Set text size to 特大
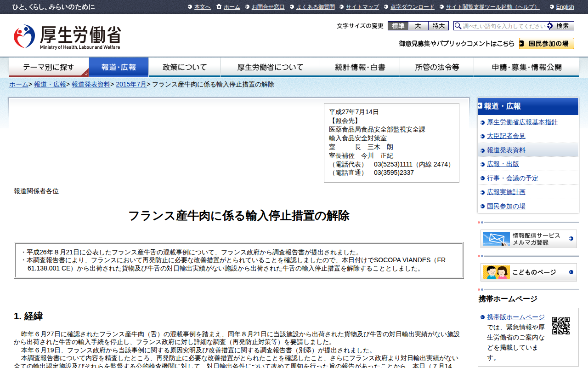 click(x=438, y=26)
